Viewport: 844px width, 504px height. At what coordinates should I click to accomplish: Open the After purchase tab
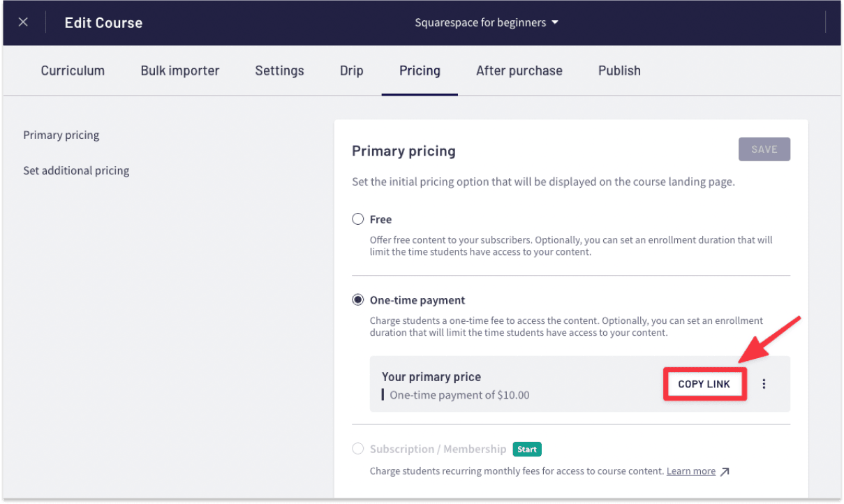[519, 71]
